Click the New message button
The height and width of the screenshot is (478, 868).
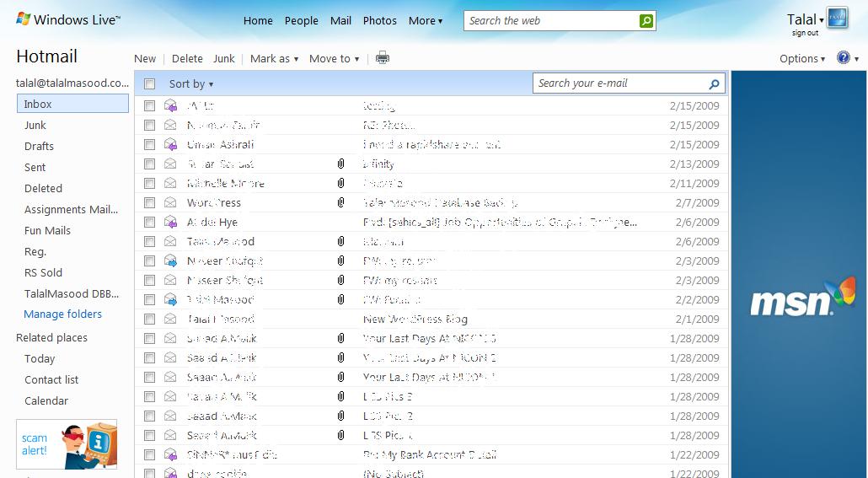tap(145, 58)
